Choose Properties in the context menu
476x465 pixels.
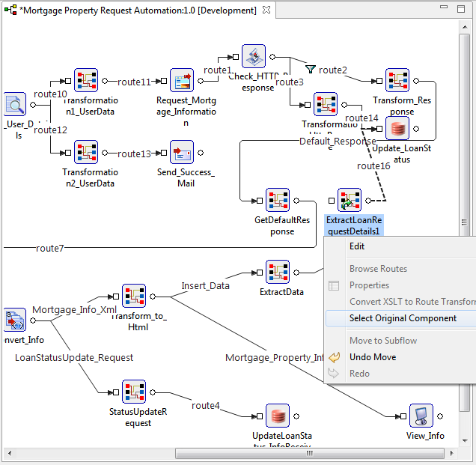(369, 285)
